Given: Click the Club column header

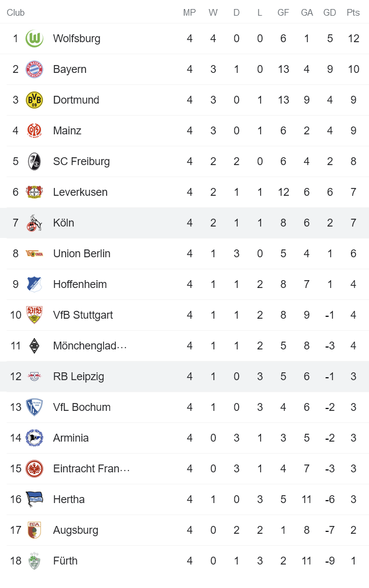Looking at the screenshot, I should click(x=16, y=12).
